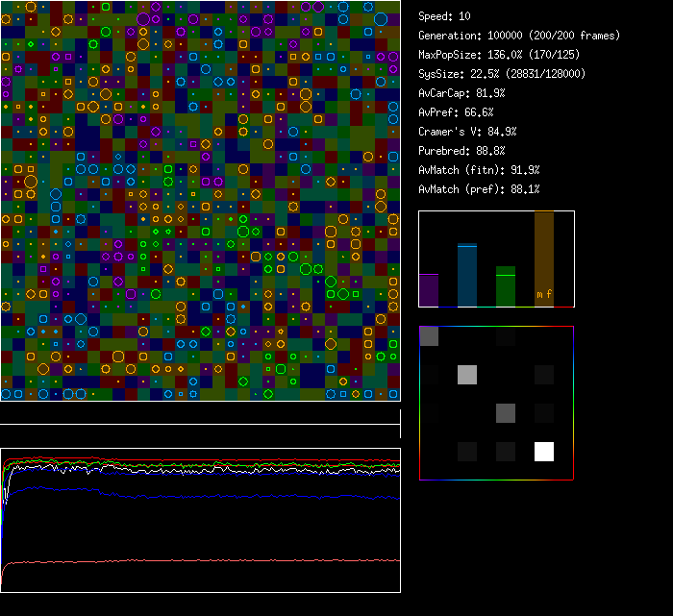
Task: Click the blue bar in the histogram
Action: (467, 276)
